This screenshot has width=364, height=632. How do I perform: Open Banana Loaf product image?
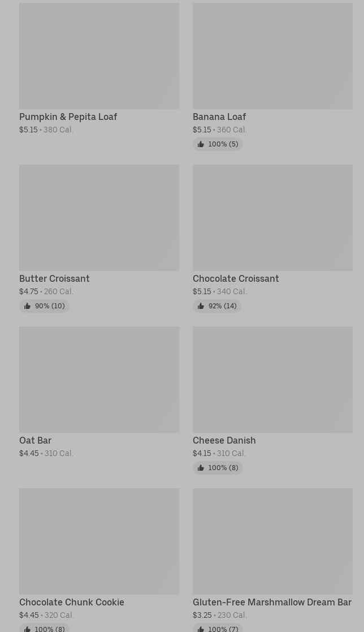[272, 56]
